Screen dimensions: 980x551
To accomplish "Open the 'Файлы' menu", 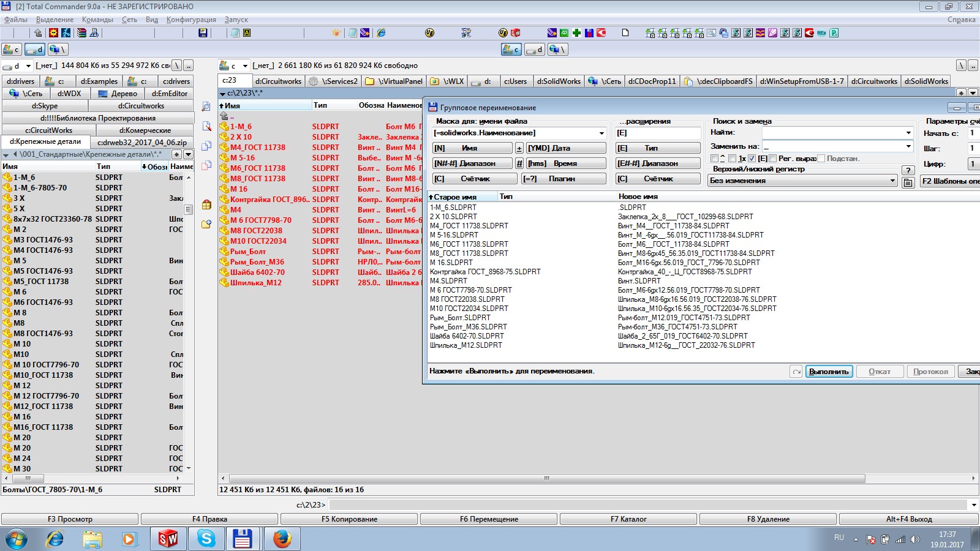I will click(16, 20).
